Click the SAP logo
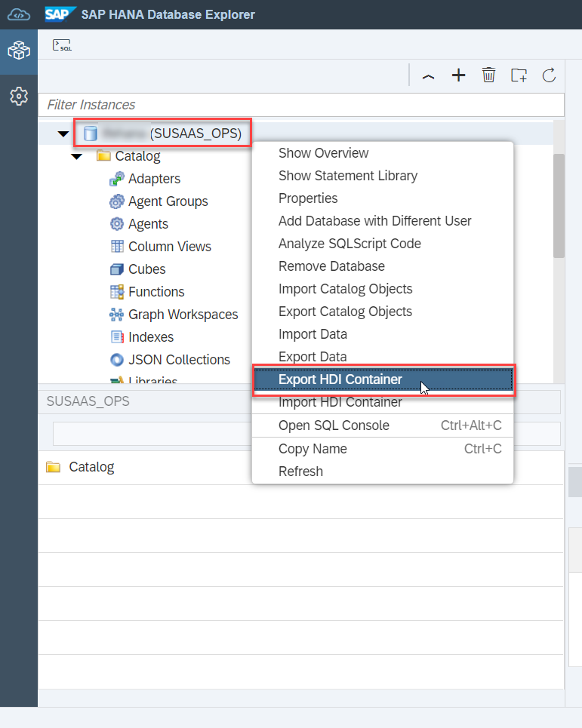582x728 pixels. pos(60,14)
